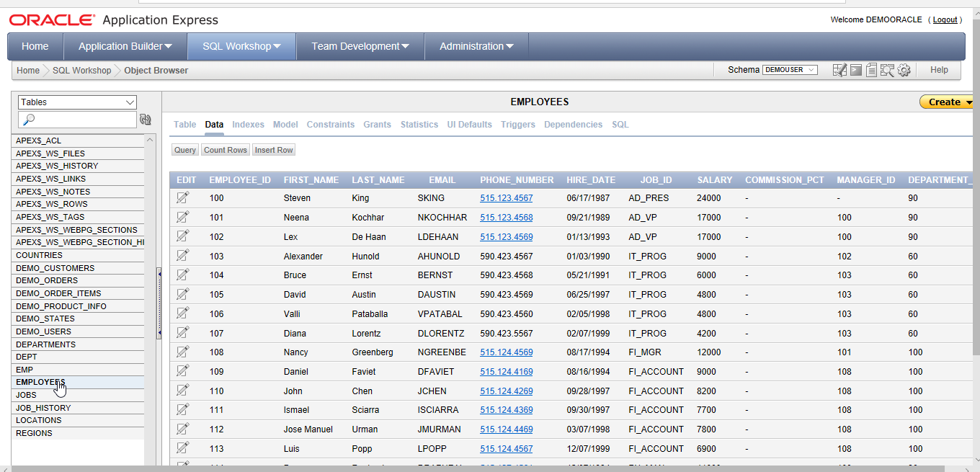Open phone number link 515.123.4568
980x472 pixels.
click(x=506, y=217)
